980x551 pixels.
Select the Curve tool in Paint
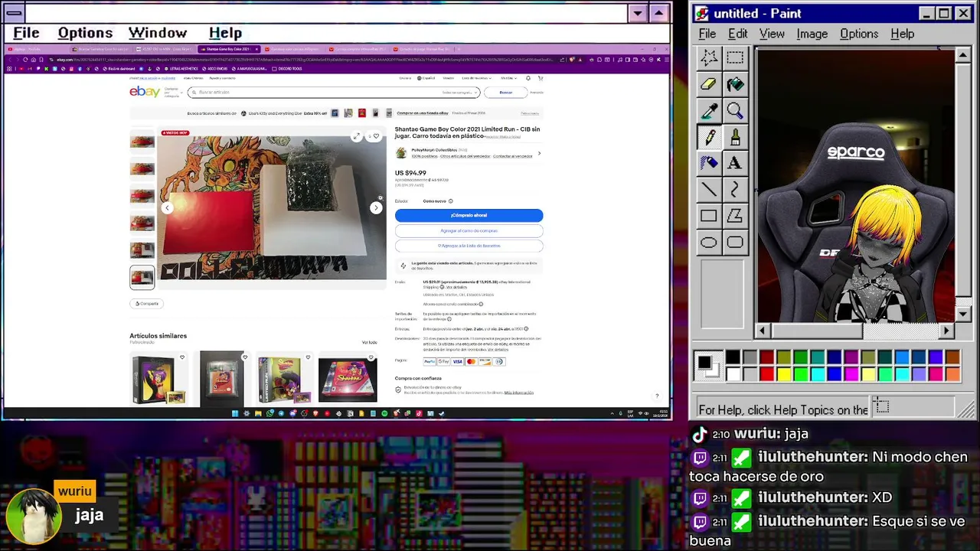pos(735,190)
